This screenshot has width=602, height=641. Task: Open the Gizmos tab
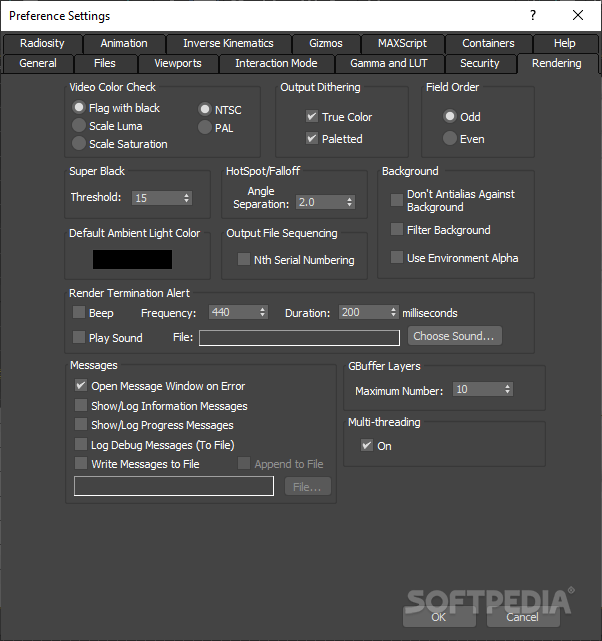pos(326,43)
